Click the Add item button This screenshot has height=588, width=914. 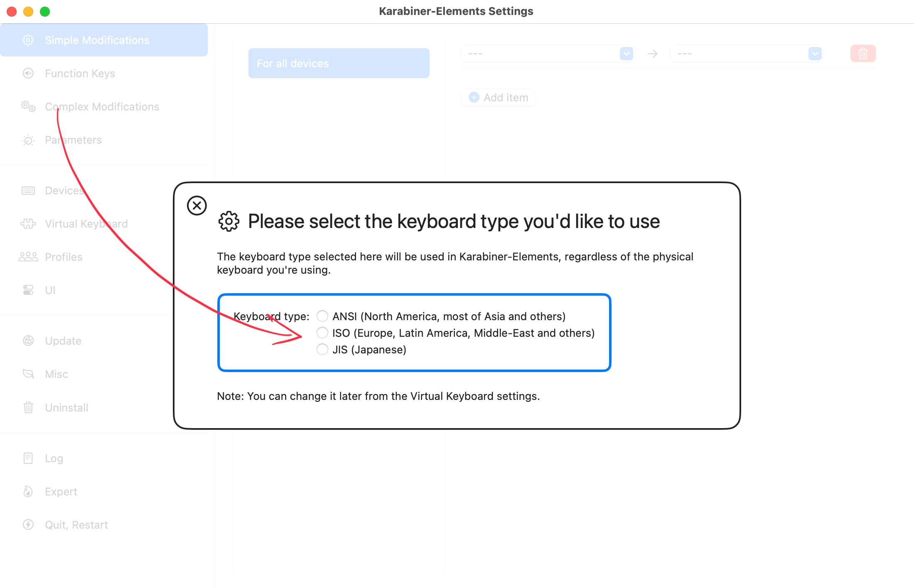click(x=499, y=97)
